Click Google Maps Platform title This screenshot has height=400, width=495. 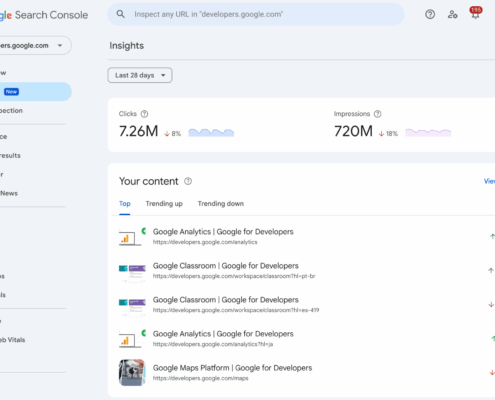232,368
